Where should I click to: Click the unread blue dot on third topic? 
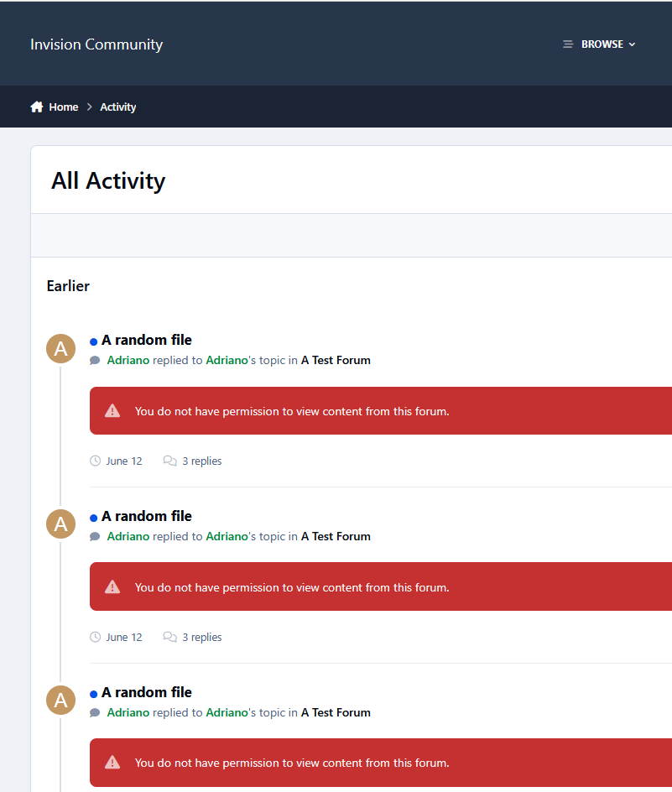(93, 694)
